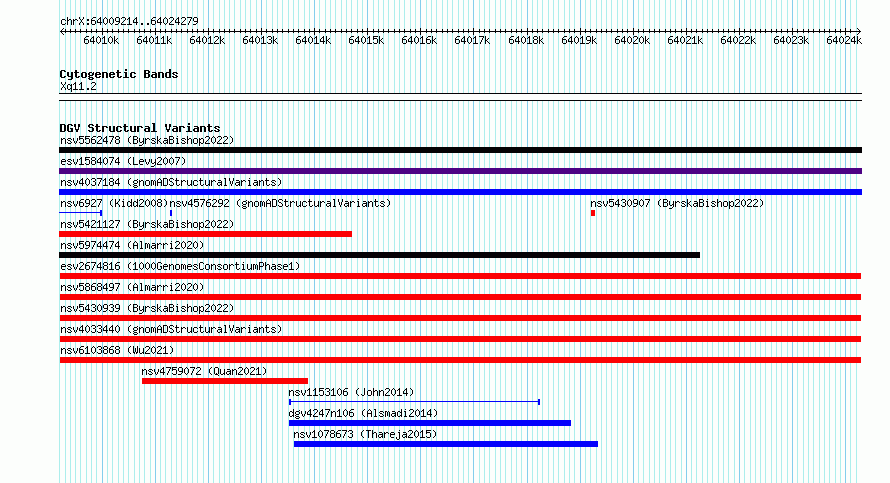Select the red nsv5421127 variant bar
This screenshot has height=483, width=890.
205,234
